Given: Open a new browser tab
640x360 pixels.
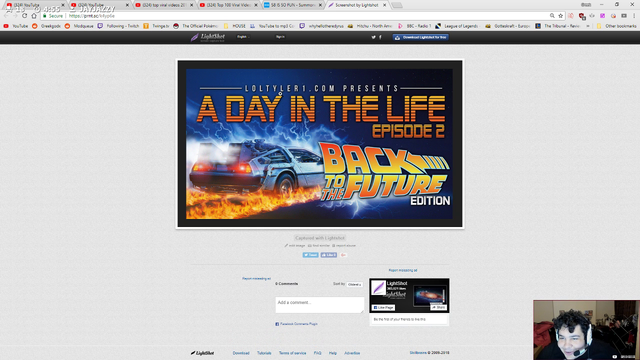Looking at the screenshot, I should 397,5.
